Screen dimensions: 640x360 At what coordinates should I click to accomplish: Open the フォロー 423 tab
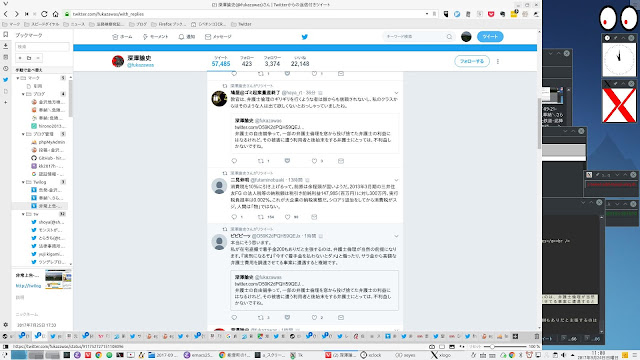(247, 61)
